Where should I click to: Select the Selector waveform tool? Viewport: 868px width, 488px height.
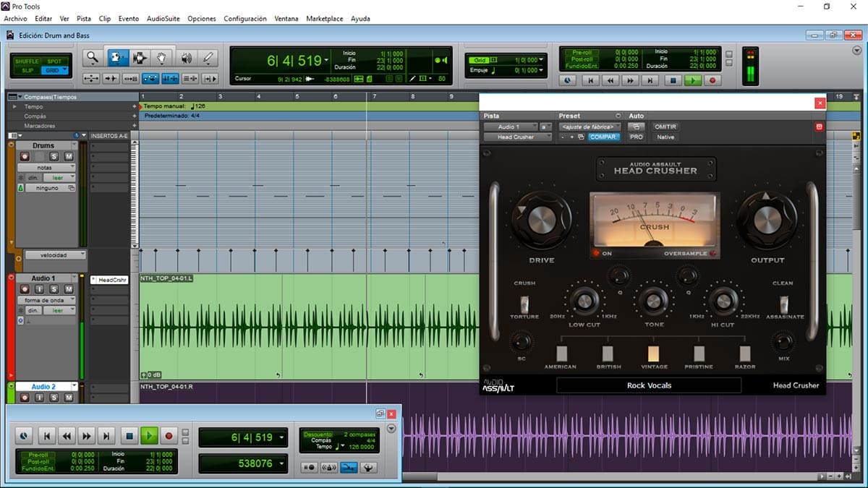[139, 58]
